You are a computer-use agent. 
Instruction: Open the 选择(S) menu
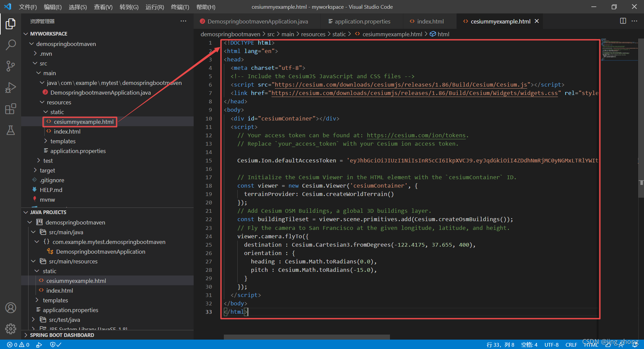(x=78, y=7)
